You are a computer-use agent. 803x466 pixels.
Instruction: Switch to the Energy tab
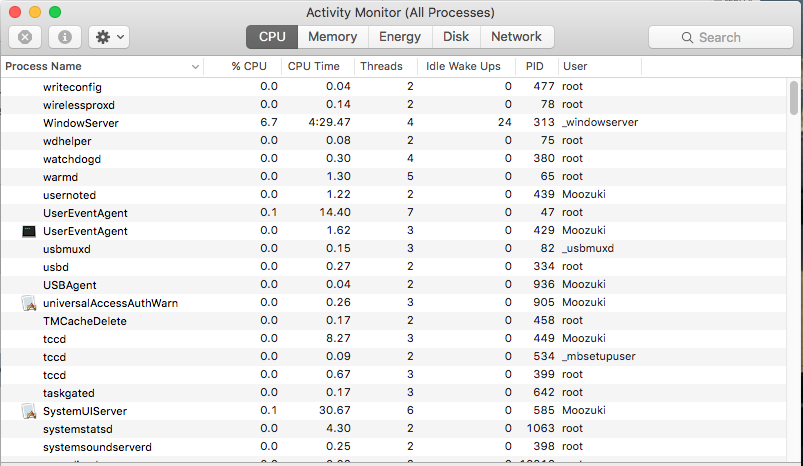400,37
